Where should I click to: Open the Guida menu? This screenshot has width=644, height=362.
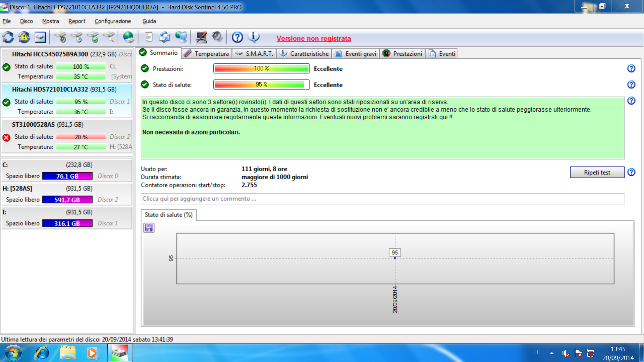pos(149,21)
